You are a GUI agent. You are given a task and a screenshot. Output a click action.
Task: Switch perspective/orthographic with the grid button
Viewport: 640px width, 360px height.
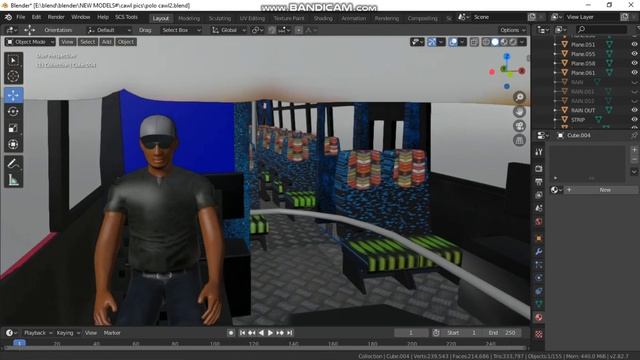tap(519, 140)
